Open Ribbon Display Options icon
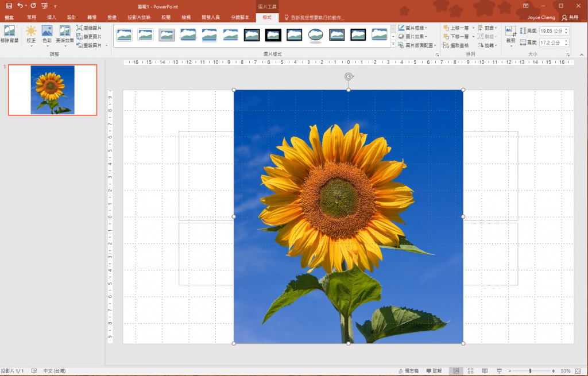This screenshot has width=588, height=376. (x=526, y=6)
